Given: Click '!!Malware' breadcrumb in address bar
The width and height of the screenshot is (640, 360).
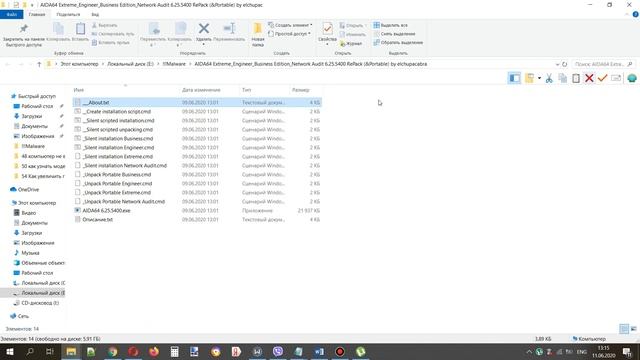Looking at the screenshot, I should click(174, 64).
